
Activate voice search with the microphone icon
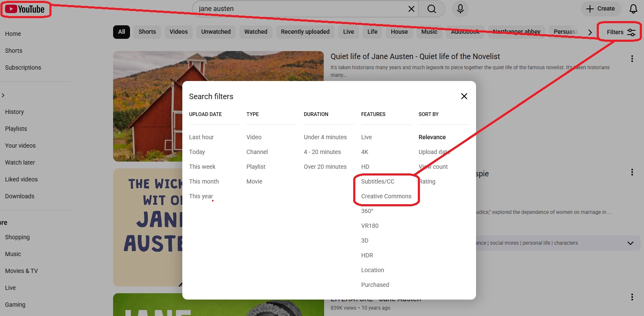point(460,9)
